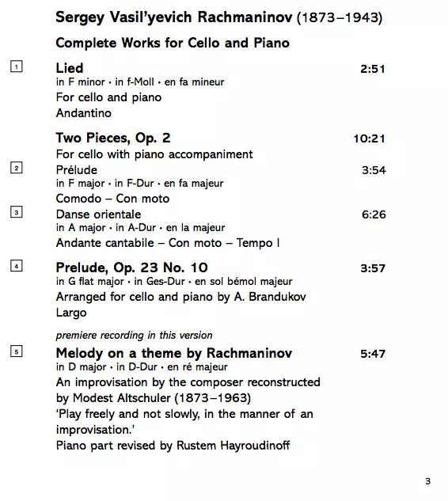448x501 pixels.
Task: Click the 3:57 Prelude duration
Action: click(x=373, y=268)
